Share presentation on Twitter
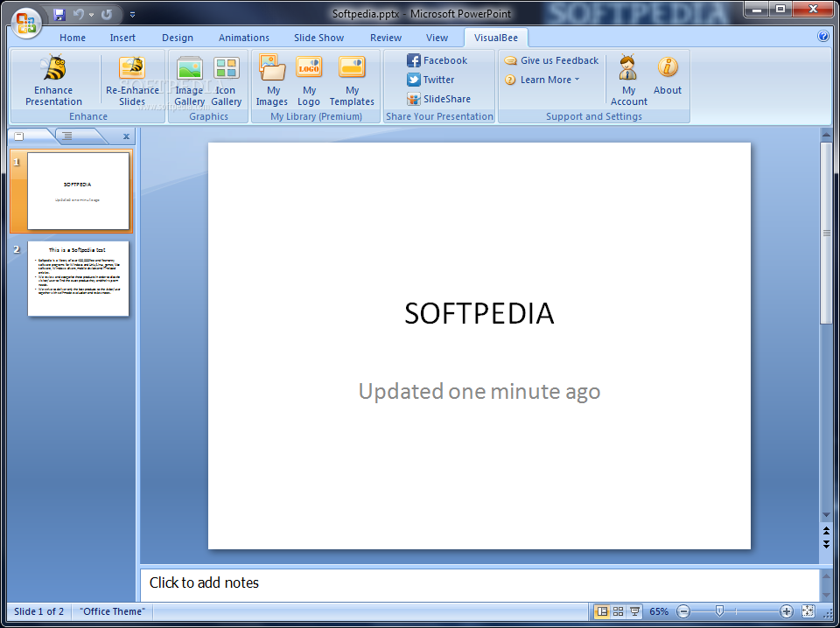 pyautogui.click(x=430, y=80)
